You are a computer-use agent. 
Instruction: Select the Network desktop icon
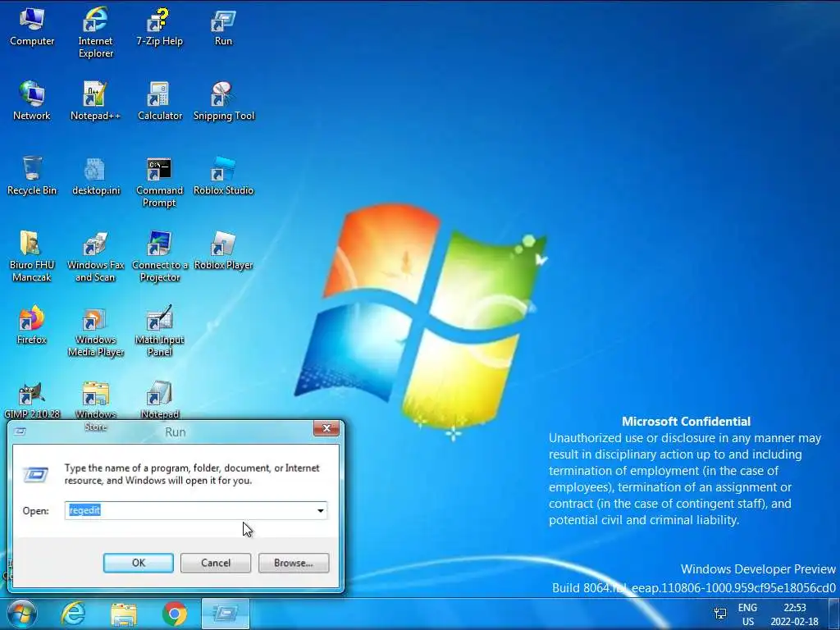32,101
